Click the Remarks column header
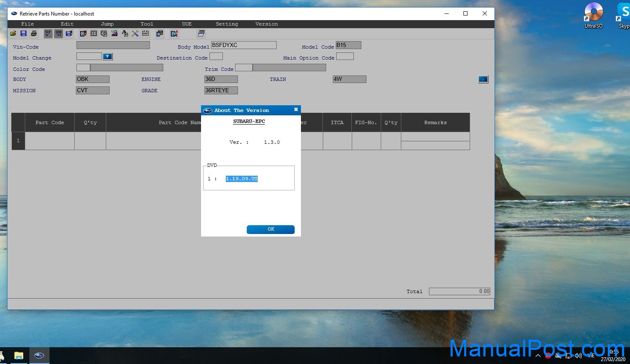Viewport: 630px width, 364px height. pos(435,122)
